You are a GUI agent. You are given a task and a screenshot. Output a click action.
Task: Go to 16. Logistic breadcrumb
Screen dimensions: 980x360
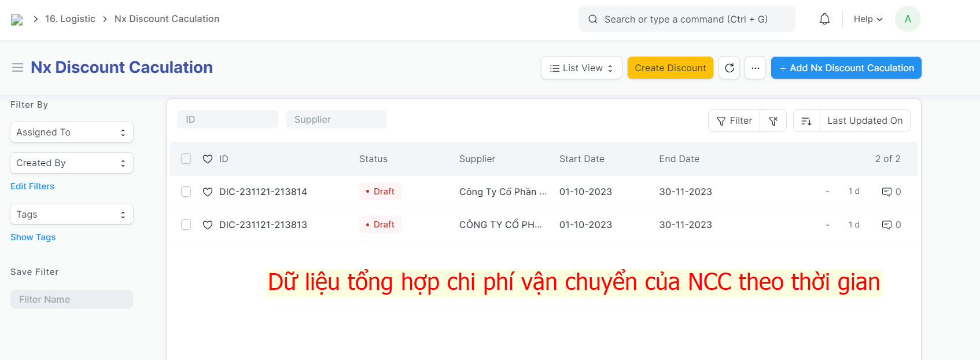[70, 19]
